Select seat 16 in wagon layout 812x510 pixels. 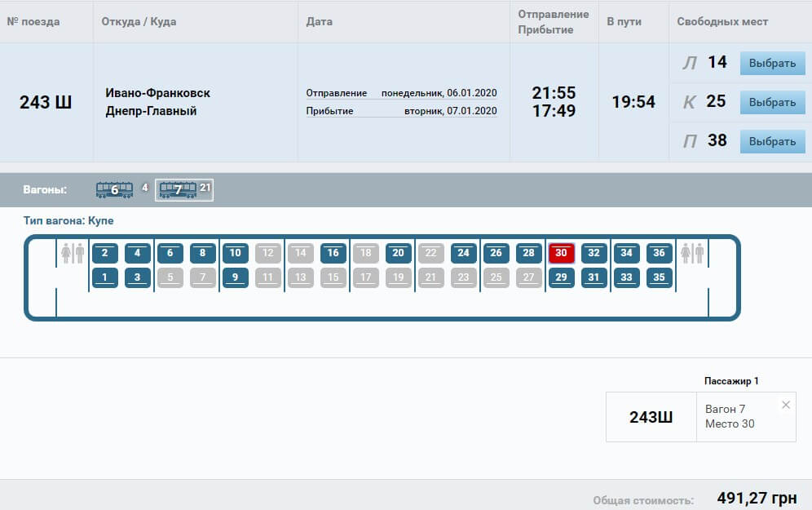click(x=333, y=253)
